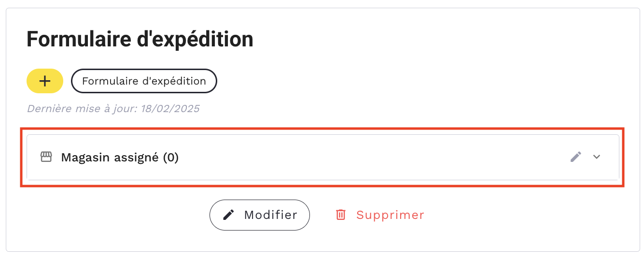Click the "Magasin assigné" label text
The image size is (644, 260).
(110, 158)
